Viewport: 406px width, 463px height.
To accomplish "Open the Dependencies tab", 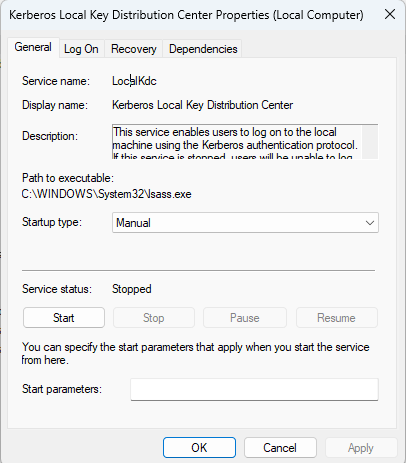I will (x=203, y=49).
